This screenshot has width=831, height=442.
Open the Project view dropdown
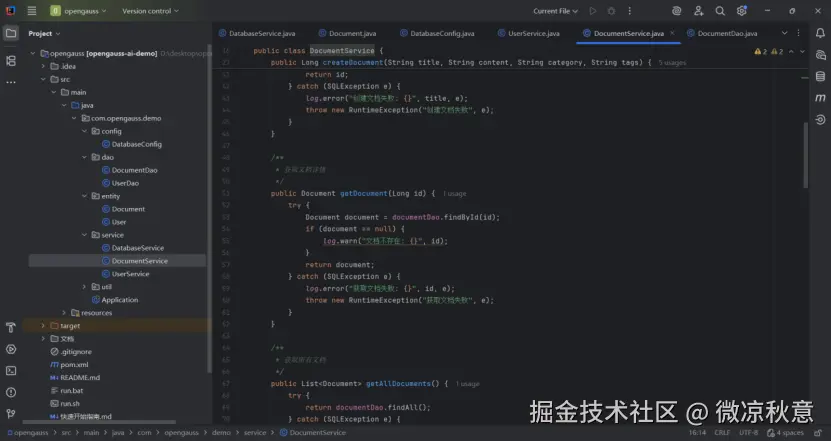[44, 33]
